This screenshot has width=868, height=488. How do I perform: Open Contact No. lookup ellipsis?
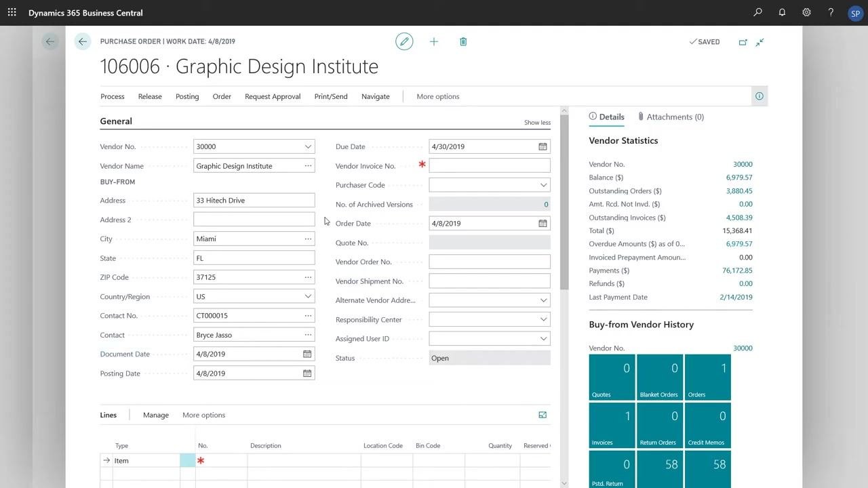coord(308,316)
